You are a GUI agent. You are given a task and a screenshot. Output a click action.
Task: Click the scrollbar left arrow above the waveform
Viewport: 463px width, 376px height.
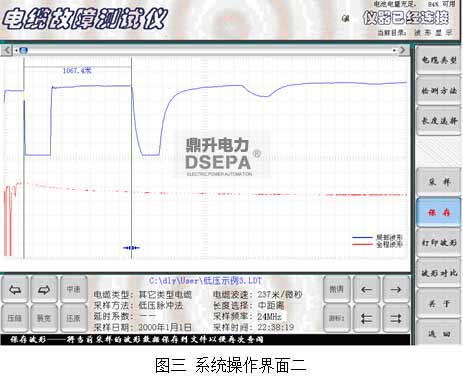[x=7, y=50]
